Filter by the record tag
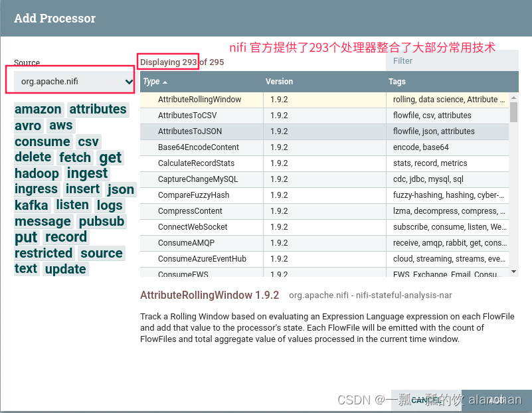532x413 pixels. click(x=66, y=237)
